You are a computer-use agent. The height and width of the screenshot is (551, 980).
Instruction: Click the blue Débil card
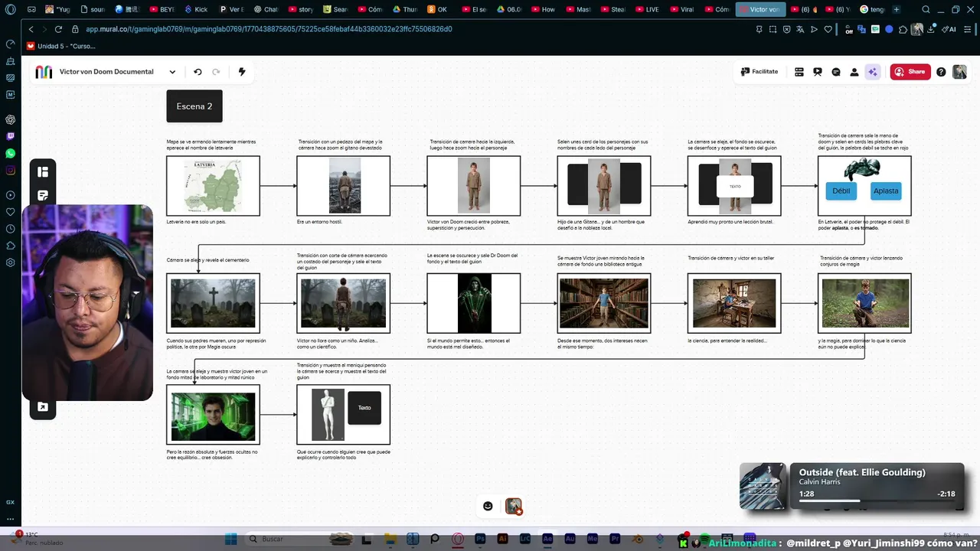pos(841,191)
